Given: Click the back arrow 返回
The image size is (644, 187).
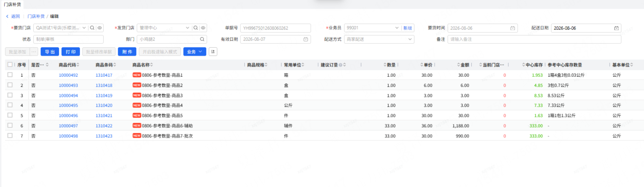Looking at the screenshot, I should coord(13,16).
